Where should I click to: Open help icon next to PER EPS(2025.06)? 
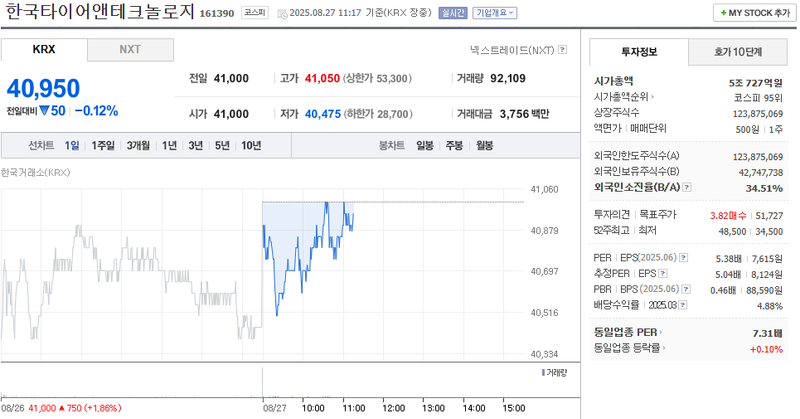pyautogui.click(x=683, y=258)
